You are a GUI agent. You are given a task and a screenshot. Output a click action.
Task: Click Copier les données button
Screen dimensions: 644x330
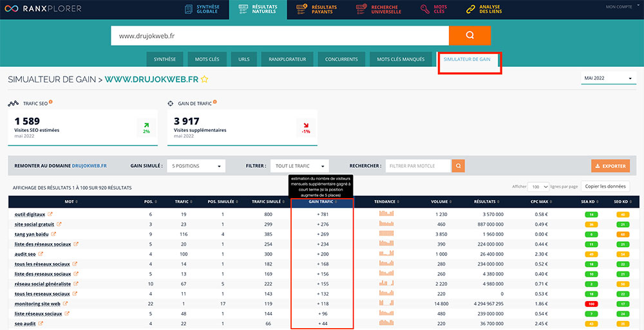click(x=605, y=187)
